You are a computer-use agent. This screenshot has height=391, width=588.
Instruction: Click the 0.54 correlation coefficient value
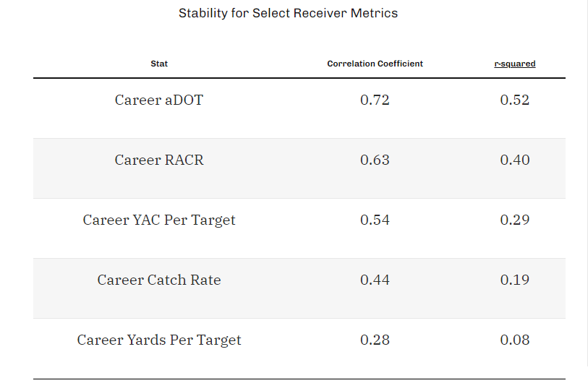[375, 220]
